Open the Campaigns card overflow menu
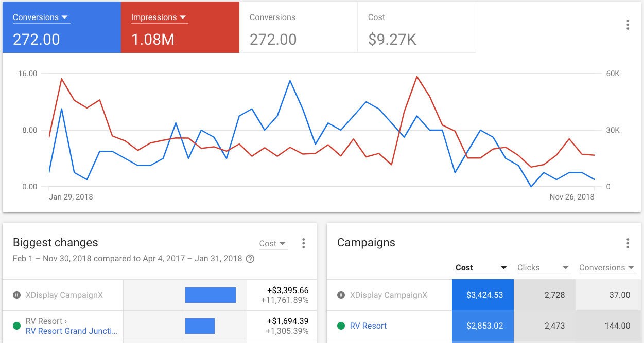 [628, 242]
